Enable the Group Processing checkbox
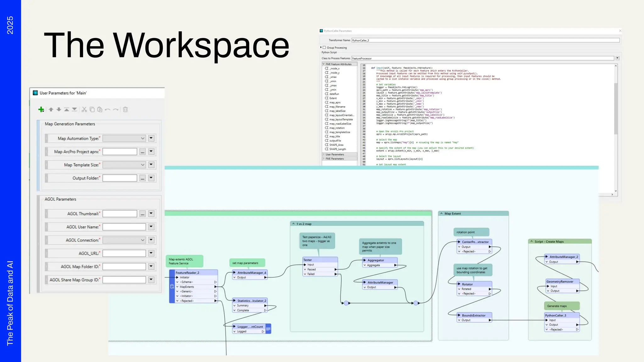This screenshot has width=644, height=362. click(324, 47)
